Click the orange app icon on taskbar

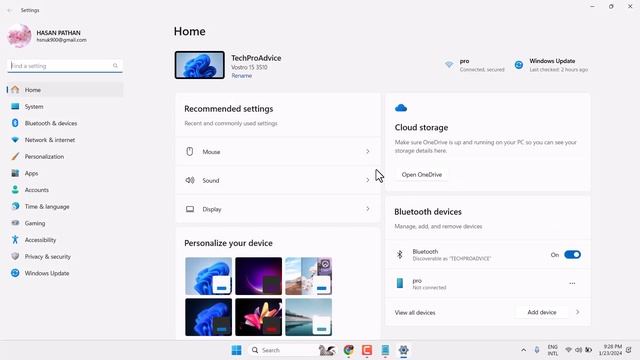pos(367,350)
